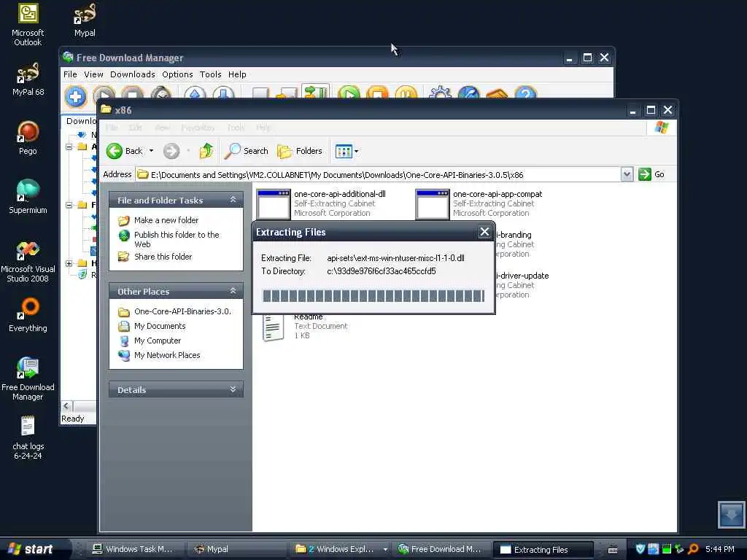Select the Readme text document icon
This screenshot has height=560, width=747.
(274, 327)
